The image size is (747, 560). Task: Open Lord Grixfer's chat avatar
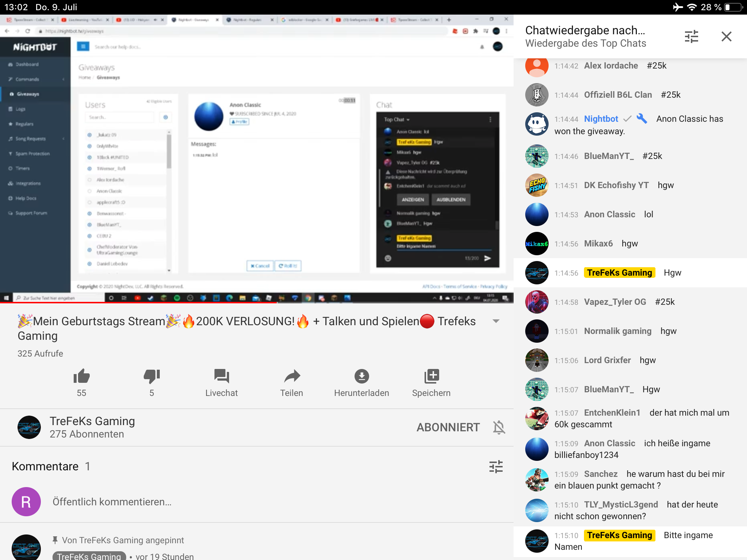pyautogui.click(x=537, y=360)
